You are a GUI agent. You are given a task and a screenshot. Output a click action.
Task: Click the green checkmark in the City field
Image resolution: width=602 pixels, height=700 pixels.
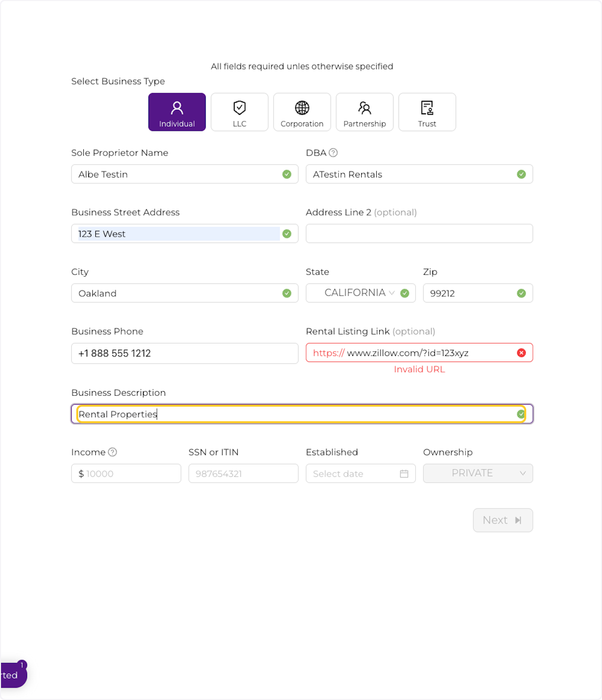[287, 293]
